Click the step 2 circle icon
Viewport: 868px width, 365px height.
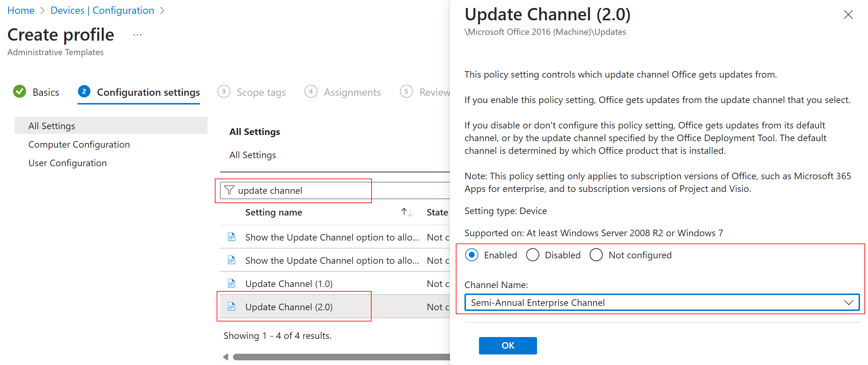point(84,92)
